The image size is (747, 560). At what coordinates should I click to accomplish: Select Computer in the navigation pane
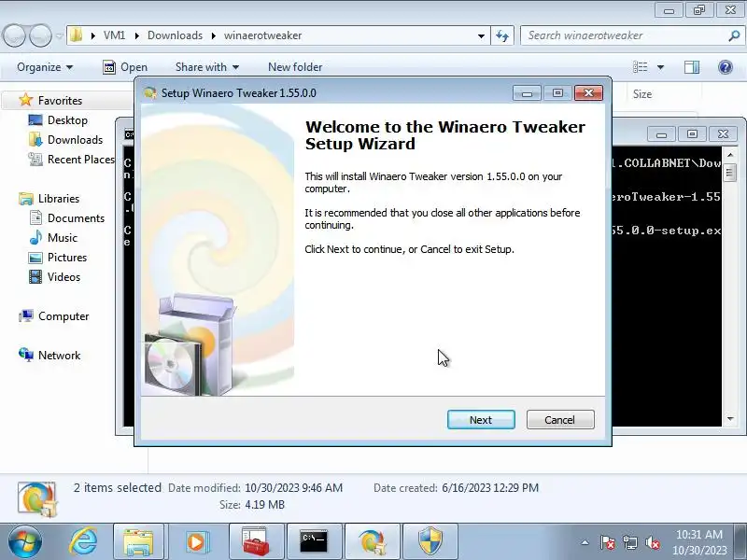(63, 315)
